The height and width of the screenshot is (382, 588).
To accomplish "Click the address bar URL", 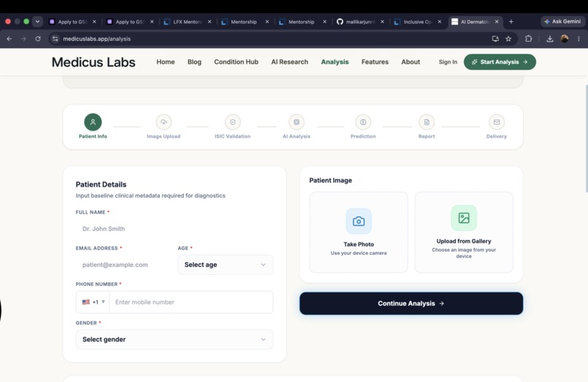I will pos(97,39).
